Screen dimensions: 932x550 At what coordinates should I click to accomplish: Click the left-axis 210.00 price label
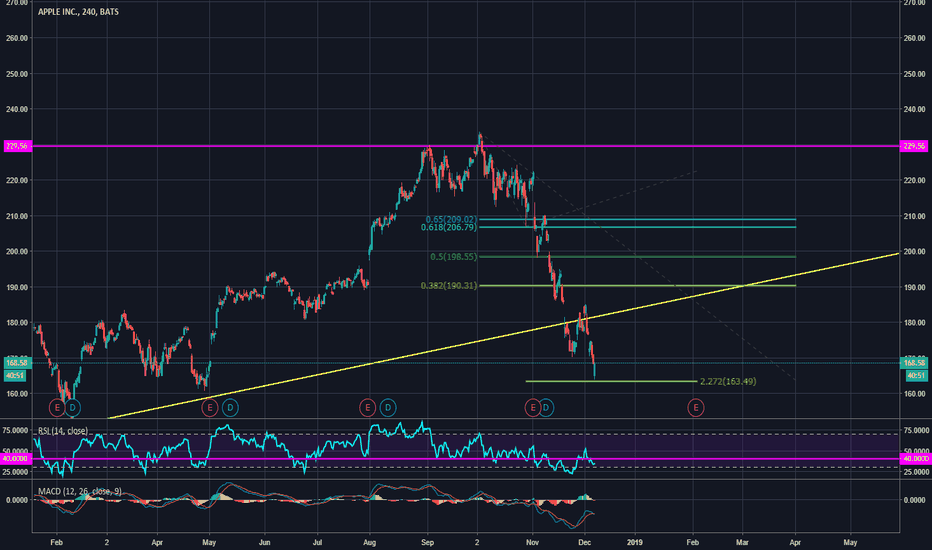[16, 216]
